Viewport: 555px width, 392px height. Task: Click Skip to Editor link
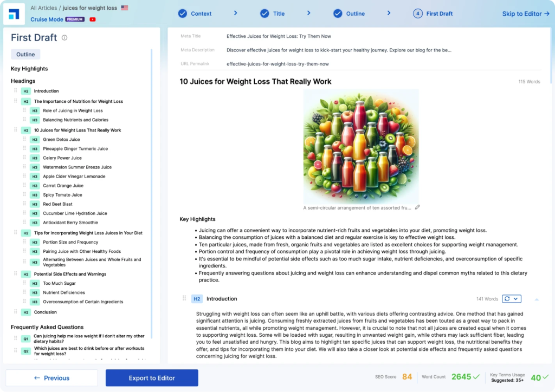point(525,14)
